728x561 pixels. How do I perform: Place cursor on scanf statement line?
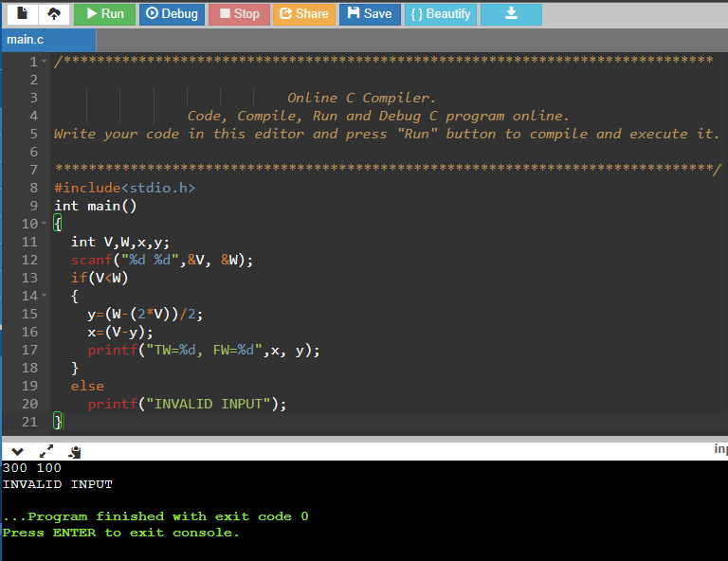point(162,260)
